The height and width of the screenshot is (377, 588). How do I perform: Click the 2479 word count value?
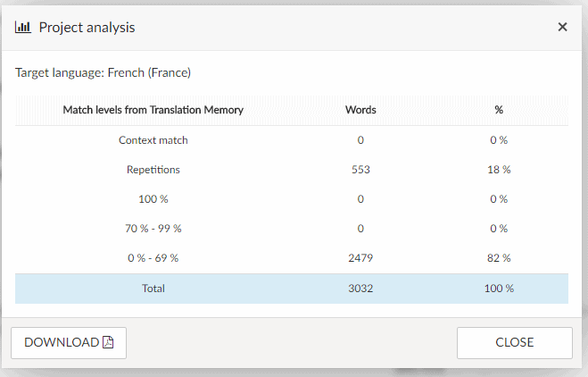(360, 258)
